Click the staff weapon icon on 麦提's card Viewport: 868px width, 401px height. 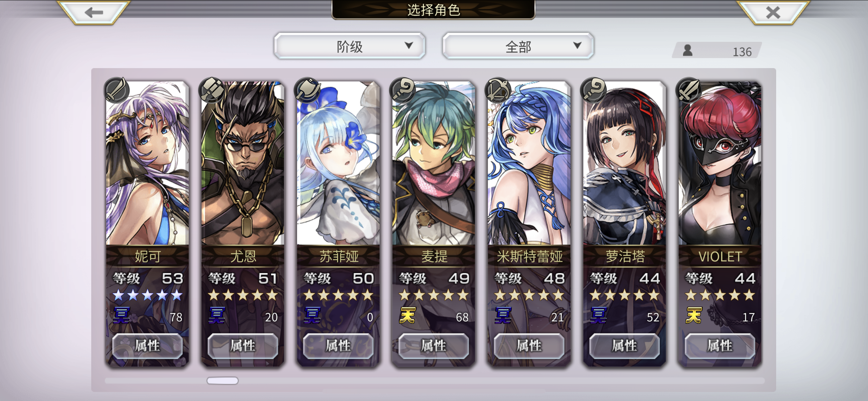(x=402, y=90)
